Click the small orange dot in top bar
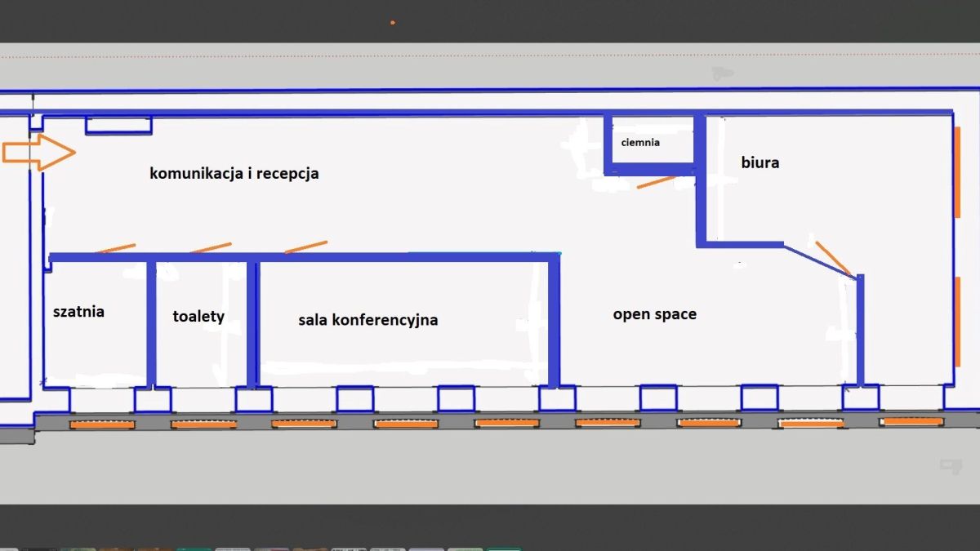 point(393,23)
